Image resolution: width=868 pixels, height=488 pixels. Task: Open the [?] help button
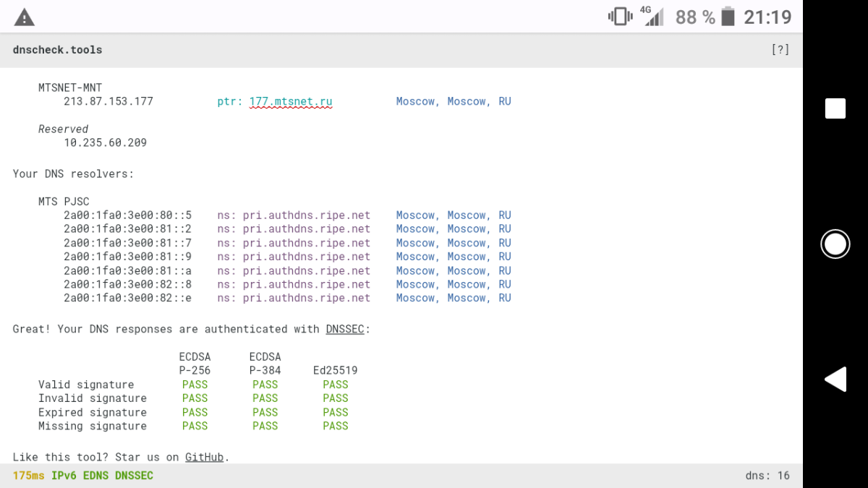click(x=780, y=50)
